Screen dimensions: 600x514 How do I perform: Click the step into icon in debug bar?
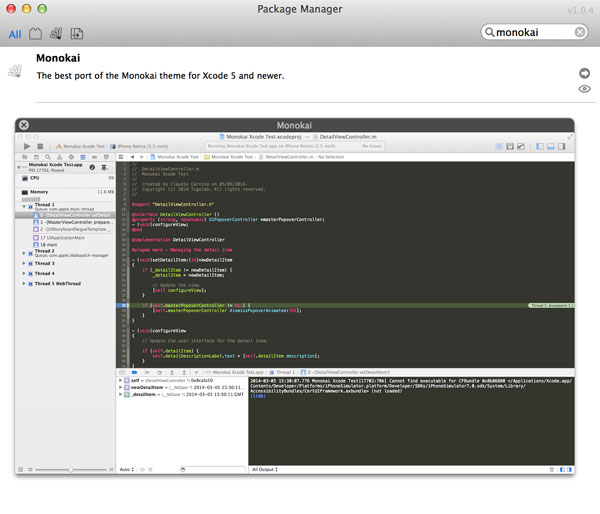(172, 372)
